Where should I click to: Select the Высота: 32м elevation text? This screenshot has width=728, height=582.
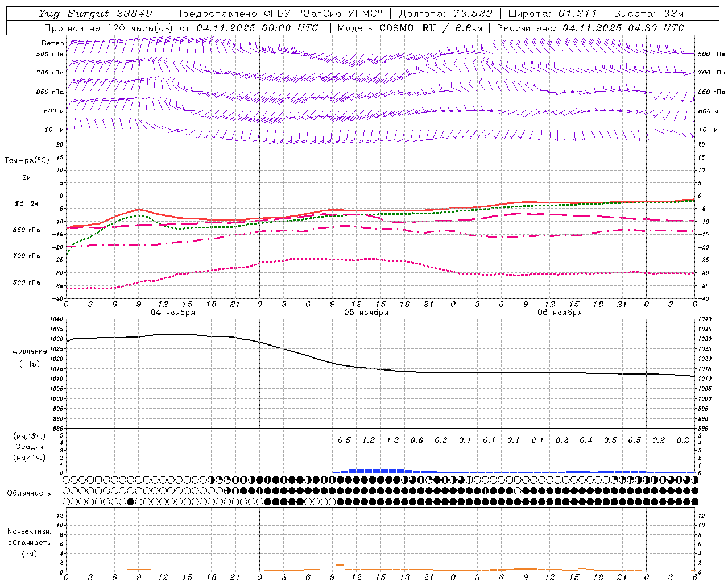tap(648, 14)
